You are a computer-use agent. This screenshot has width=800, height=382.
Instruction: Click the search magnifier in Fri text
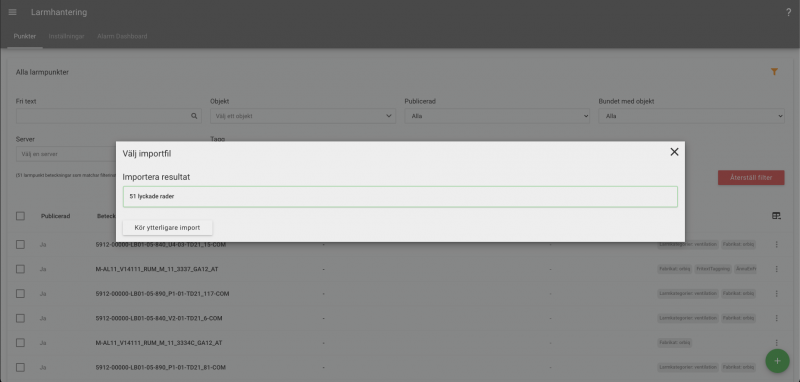click(194, 116)
